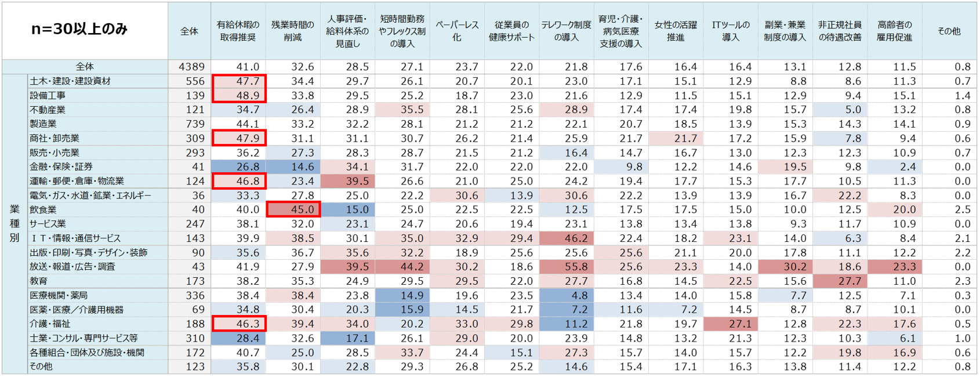980x377 pixels.
Task: Select the ITツールの導入 column header
Action: coord(731,31)
